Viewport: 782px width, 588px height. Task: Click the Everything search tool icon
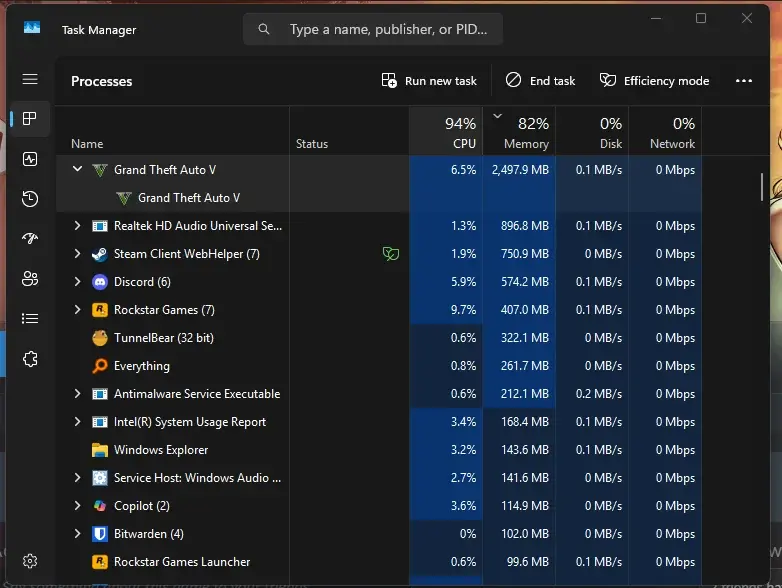pyautogui.click(x=100, y=366)
